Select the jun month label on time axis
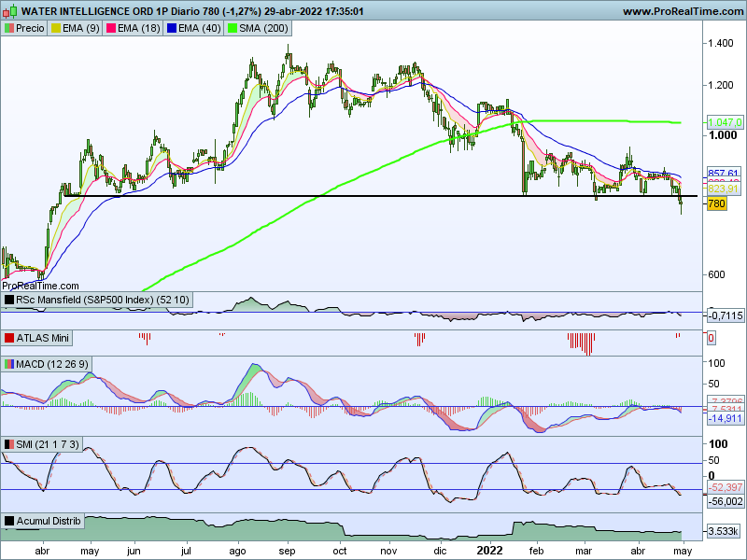This screenshot has width=747, height=560. (134, 551)
